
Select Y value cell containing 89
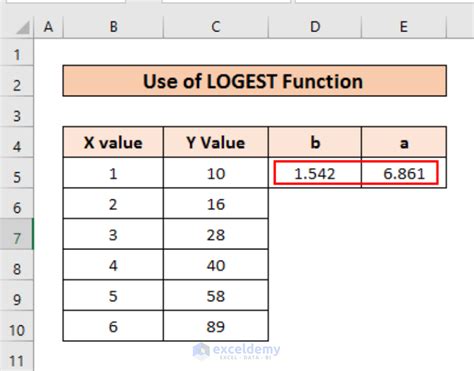coord(216,326)
